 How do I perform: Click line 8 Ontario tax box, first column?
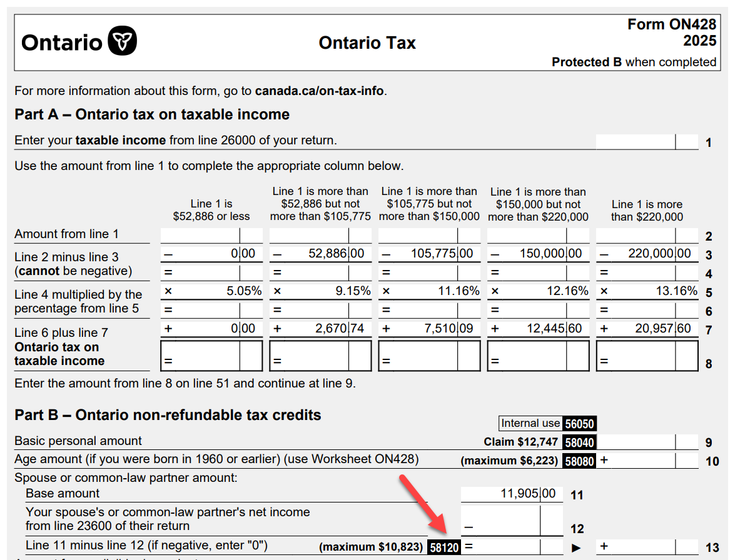pos(211,356)
